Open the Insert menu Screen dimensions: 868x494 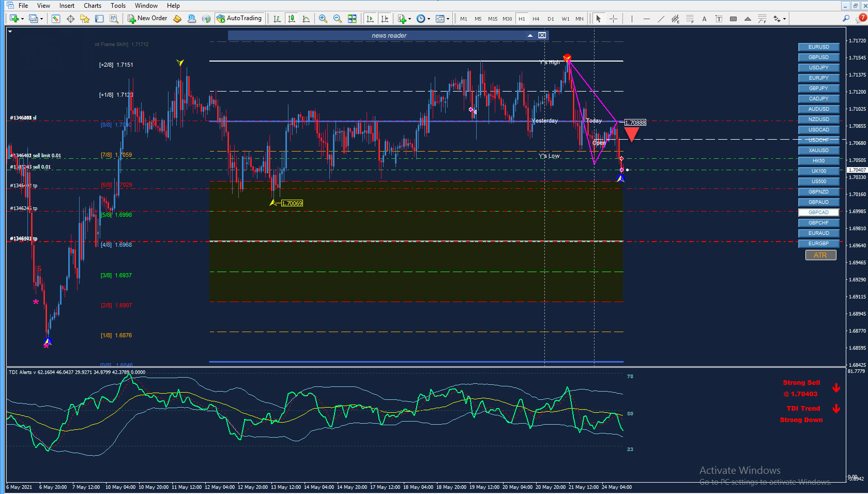click(x=67, y=6)
